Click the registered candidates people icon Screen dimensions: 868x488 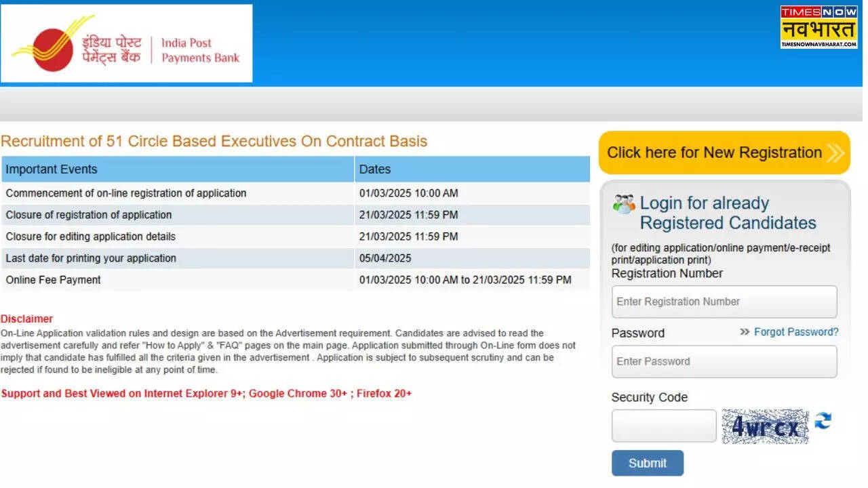pyautogui.click(x=623, y=204)
